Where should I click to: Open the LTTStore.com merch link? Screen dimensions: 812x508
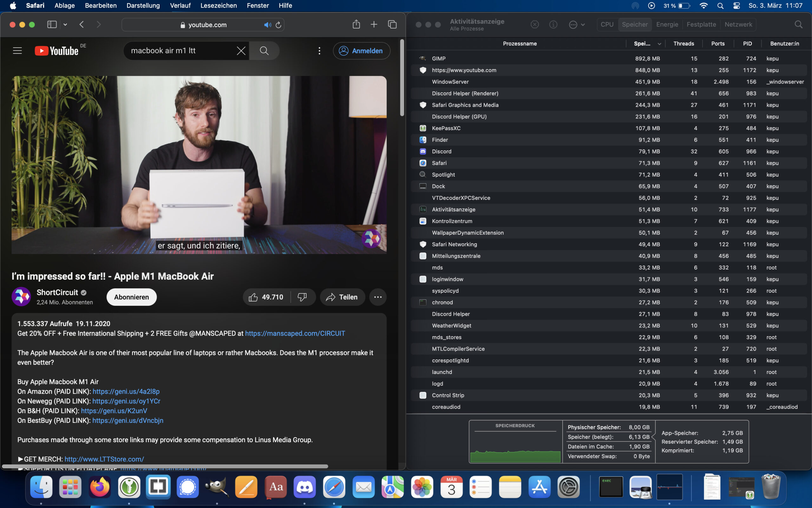[x=104, y=459]
